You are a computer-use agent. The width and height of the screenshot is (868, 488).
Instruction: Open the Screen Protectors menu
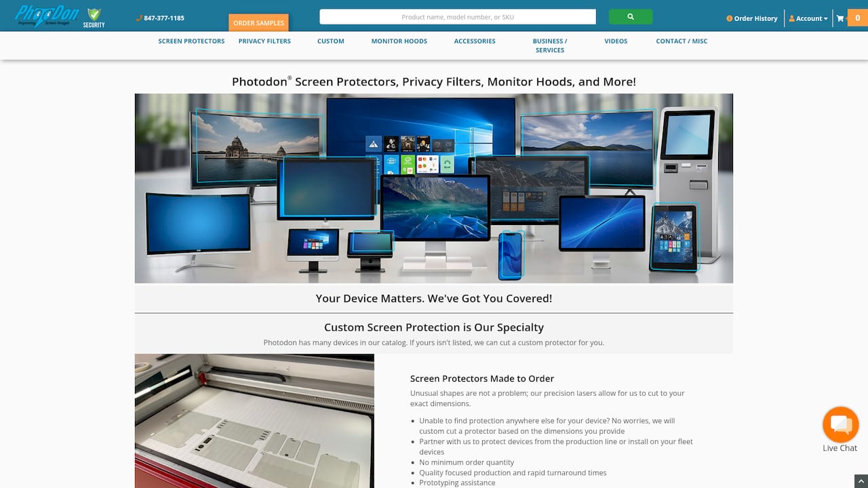[x=191, y=41]
